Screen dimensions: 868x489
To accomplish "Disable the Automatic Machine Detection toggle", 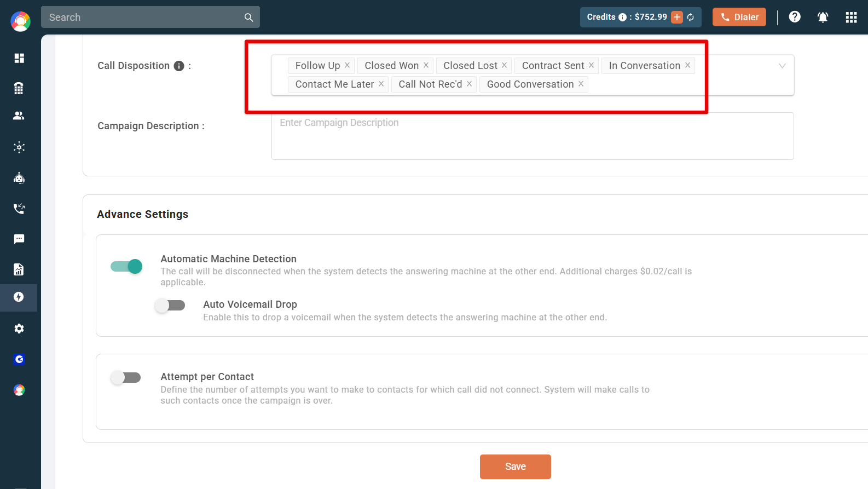I will coord(126,266).
